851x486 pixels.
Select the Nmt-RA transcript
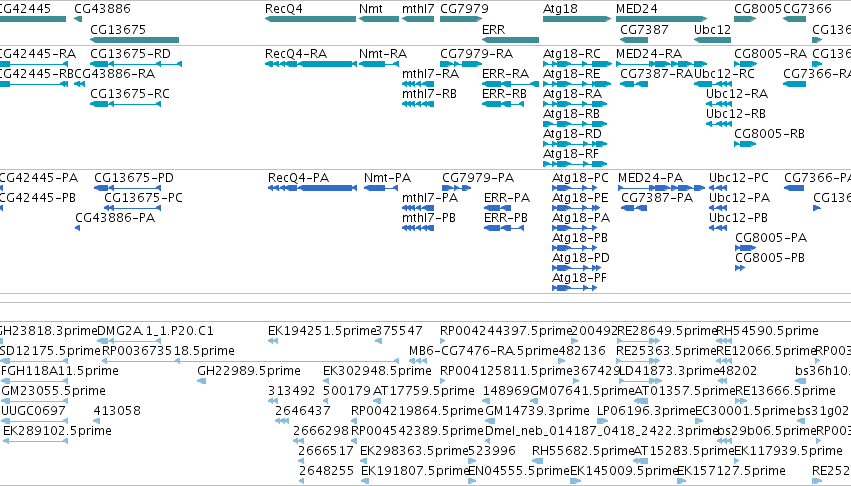tap(379, 64)
